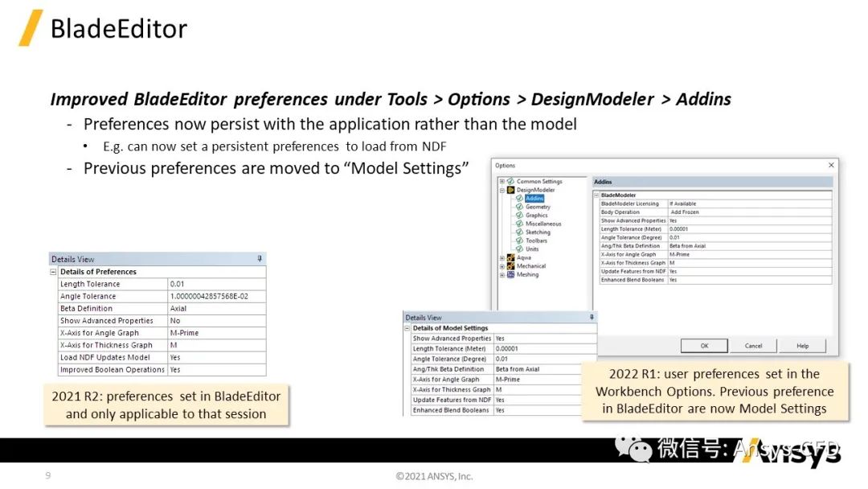
Task: Click the Mechanical gear icon in tree
Action: pyautogui.click(x=511, y=266)
